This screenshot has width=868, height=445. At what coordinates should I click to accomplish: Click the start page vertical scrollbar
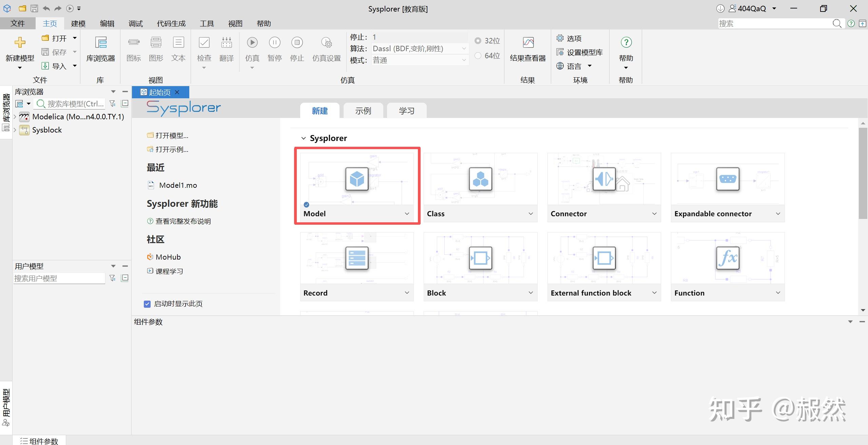click(863, 174)
